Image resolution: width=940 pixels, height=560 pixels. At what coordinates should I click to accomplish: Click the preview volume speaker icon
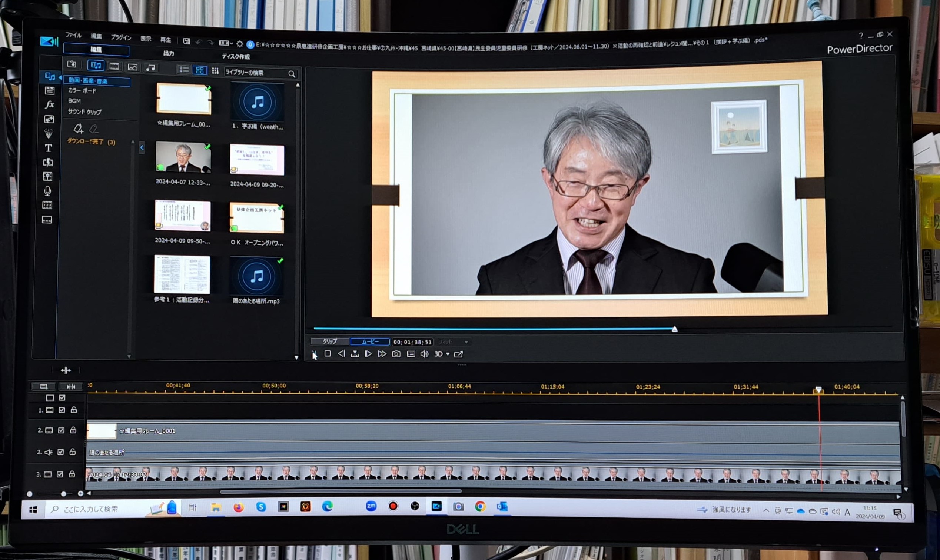tap(424, 354)
